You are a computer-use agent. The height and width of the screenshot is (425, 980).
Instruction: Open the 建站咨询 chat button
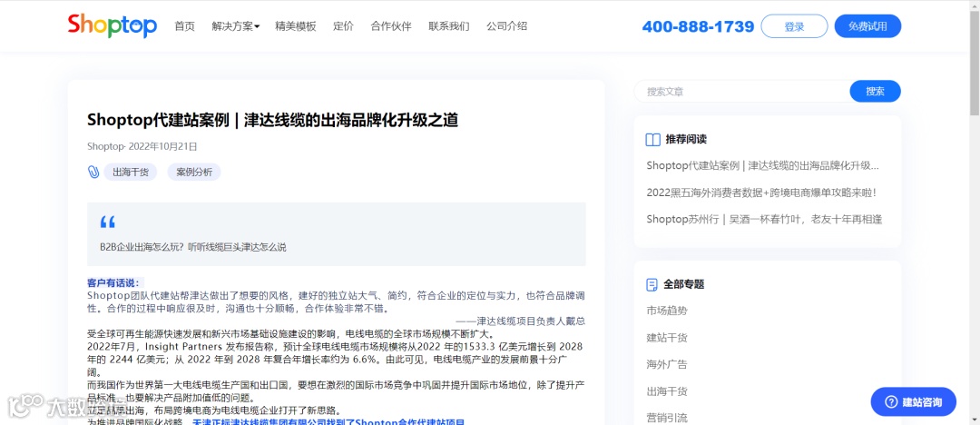[x=914, y=401]
